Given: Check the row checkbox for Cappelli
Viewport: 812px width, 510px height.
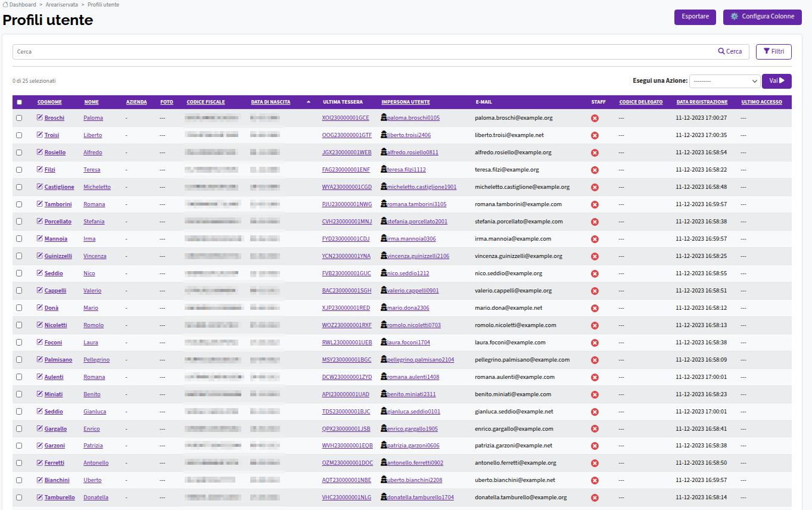Looking at the screenshot, I should pyautogui.click(x=19, y=291).
